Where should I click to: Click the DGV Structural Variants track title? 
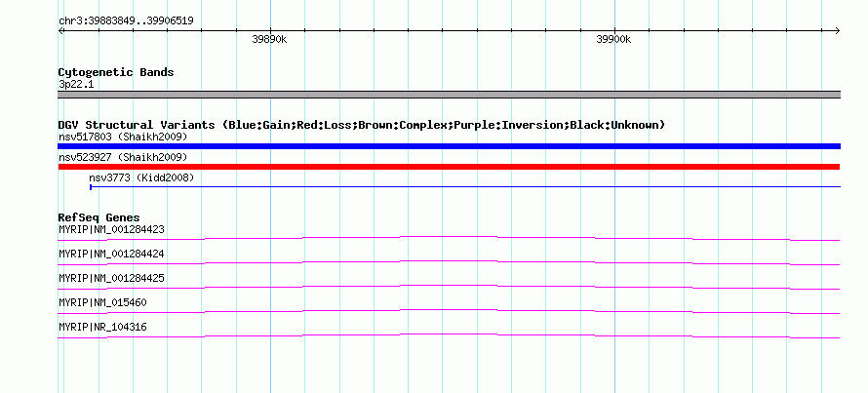362,125
